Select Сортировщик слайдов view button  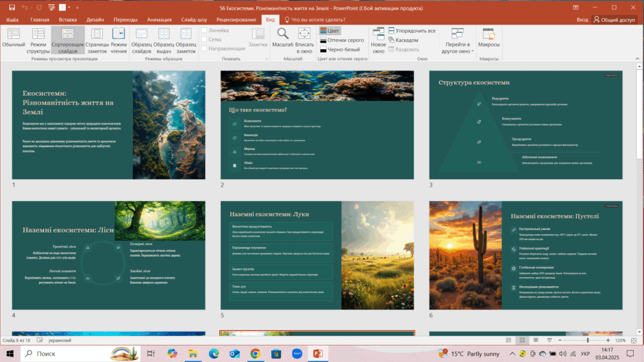coord(68,40)
